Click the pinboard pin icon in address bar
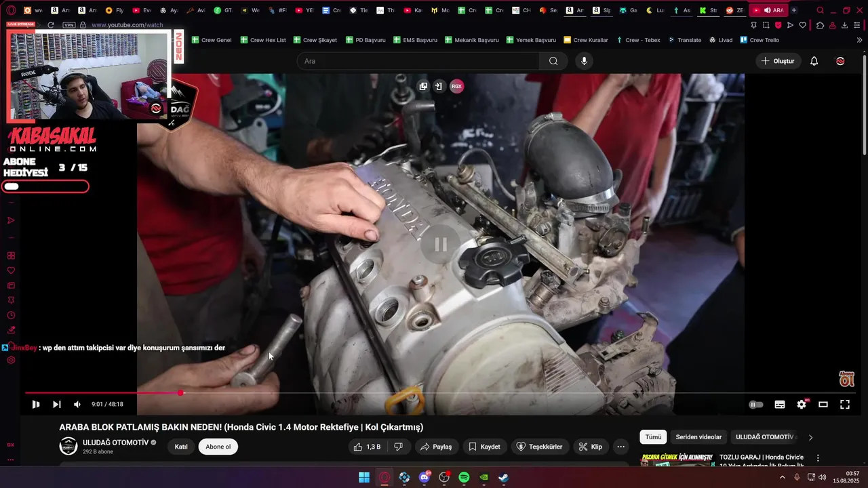This screenshot has height=488, width=868. pyautogui.click(x=753, y=25)
